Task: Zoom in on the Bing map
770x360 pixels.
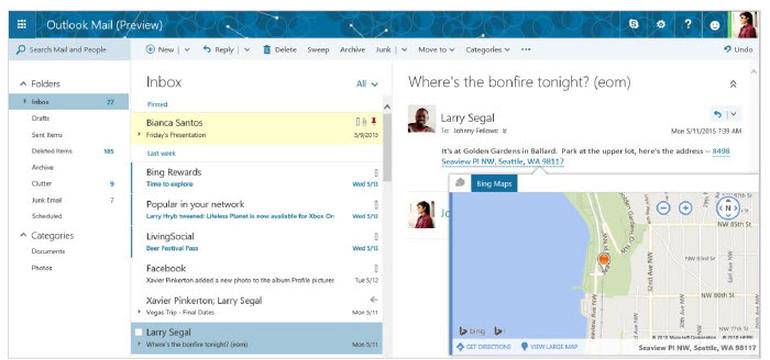Action: tap(686, 208)
